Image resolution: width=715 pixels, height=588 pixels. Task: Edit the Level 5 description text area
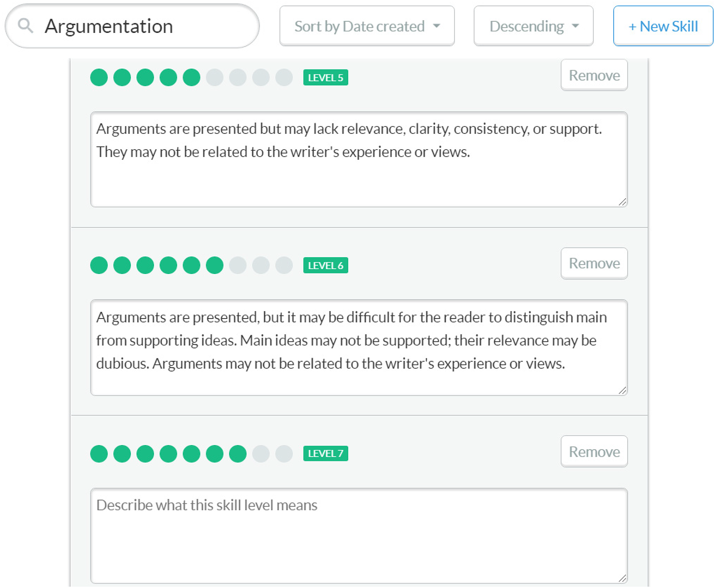click(x=359, y=159)
